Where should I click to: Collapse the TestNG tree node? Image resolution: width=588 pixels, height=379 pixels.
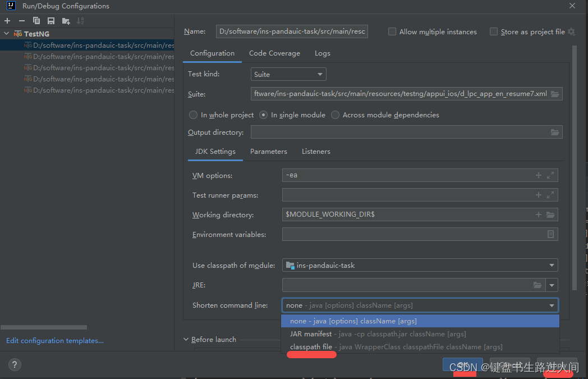(6, 34)
